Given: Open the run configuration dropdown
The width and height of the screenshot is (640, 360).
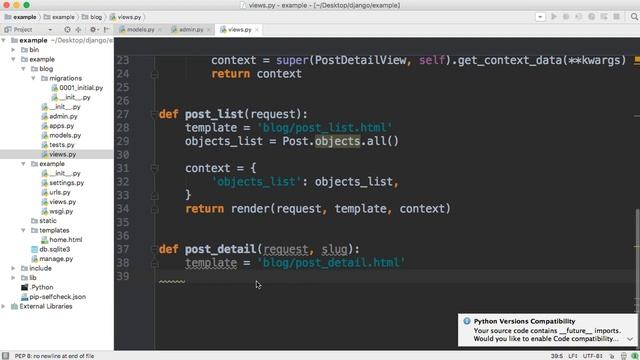Looking at the screenshot, I should coord(540,17).
